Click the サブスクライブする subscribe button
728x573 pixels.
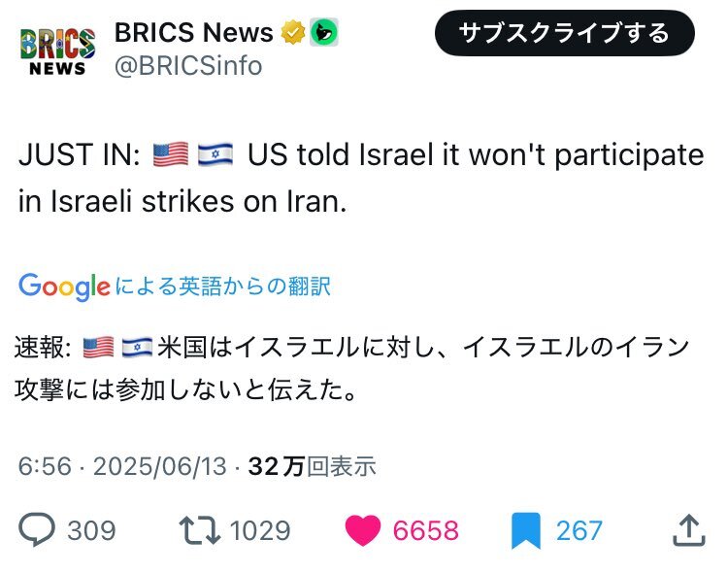(x=564, y=33)
